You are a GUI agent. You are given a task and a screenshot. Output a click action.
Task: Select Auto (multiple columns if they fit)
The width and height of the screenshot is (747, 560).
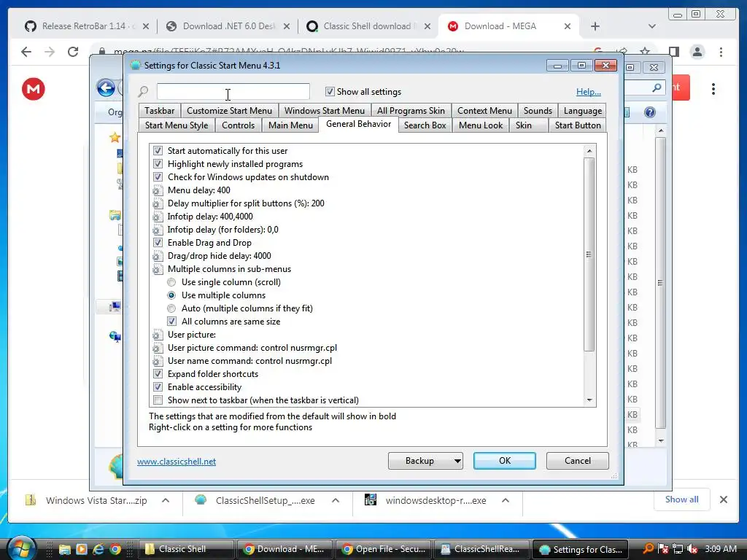171,308
